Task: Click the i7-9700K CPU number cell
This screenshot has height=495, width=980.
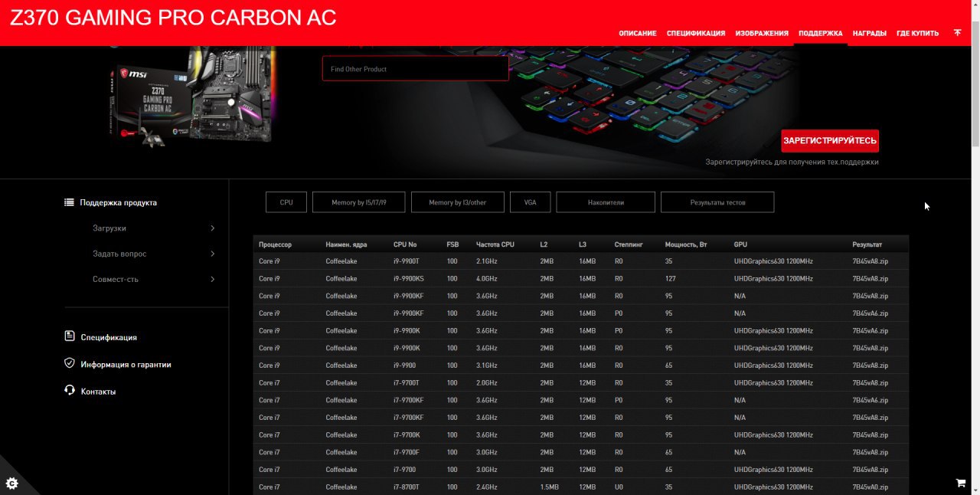Action: [x=406, y=435]
